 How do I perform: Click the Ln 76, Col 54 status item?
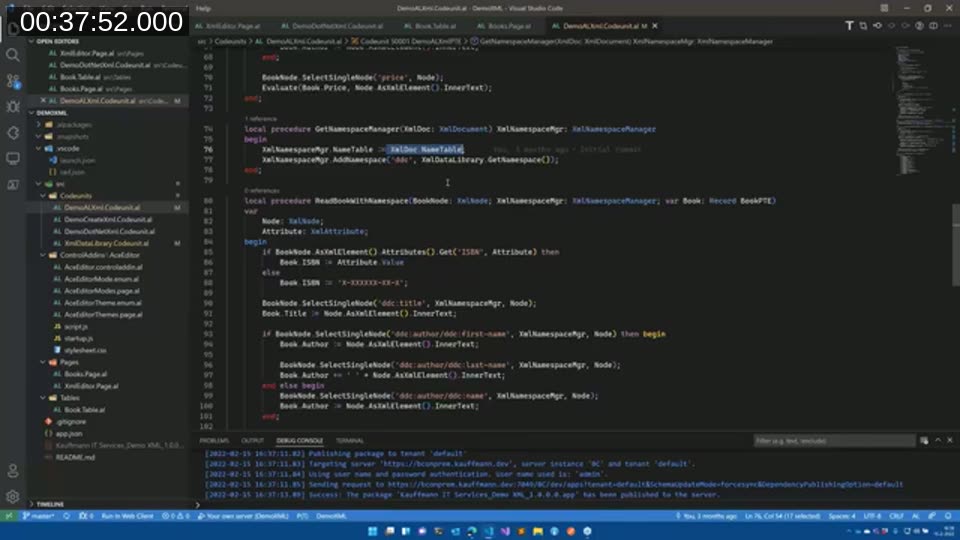[x=782, y=516]
